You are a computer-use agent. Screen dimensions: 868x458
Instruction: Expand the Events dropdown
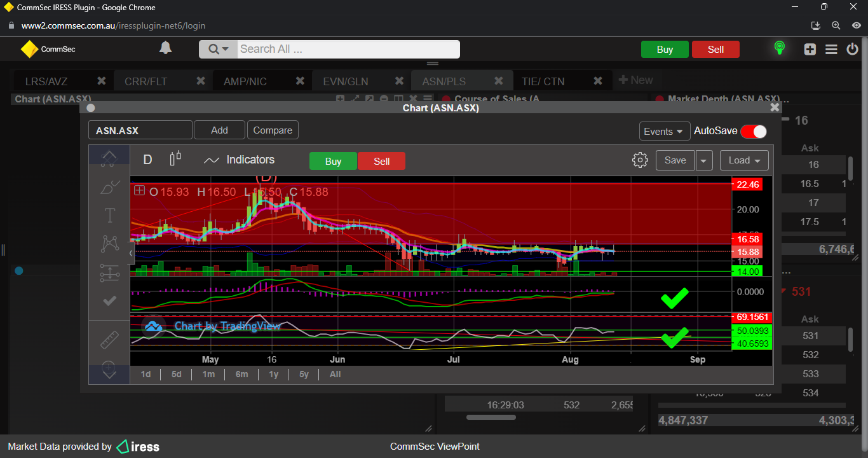click(x=664, y=131)
